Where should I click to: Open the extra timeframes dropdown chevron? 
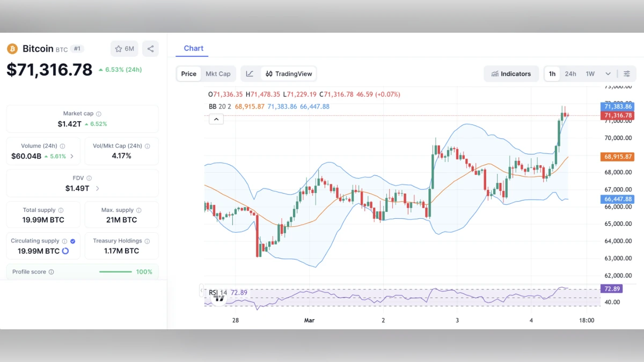point(608,73)
